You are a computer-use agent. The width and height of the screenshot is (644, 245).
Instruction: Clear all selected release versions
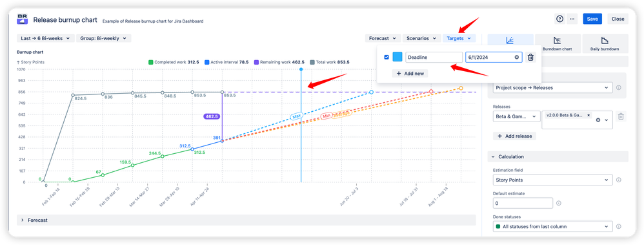598,120
